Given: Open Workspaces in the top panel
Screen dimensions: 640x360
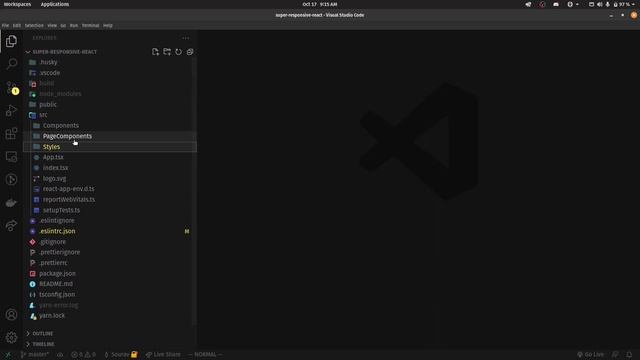Looking at the screenshot, I should pos(17,4).
